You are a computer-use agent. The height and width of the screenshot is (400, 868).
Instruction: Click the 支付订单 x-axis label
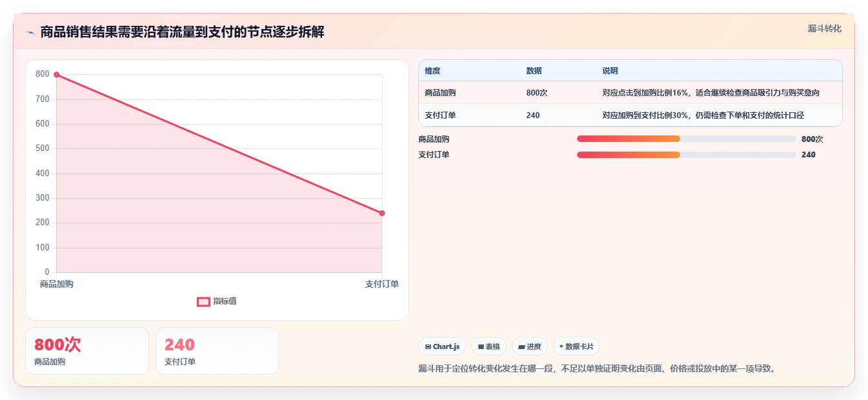coord(382,284)
